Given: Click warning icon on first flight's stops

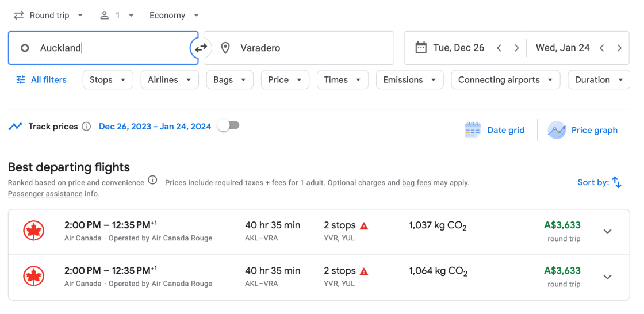Looking at the screenshot, I should click(364, 225).
